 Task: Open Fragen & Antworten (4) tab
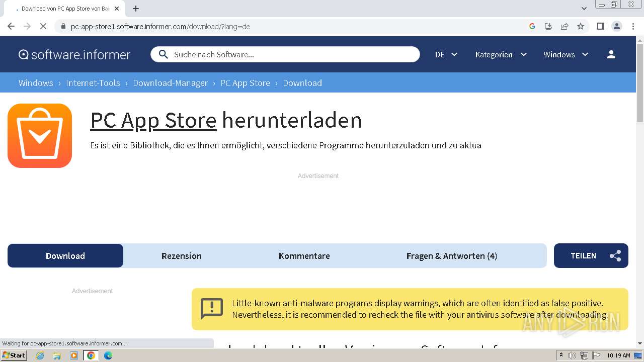click(x=452, y=256)
